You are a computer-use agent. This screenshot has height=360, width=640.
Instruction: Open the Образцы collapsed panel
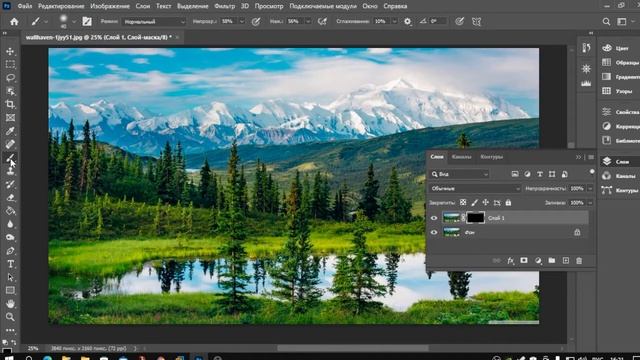click(619, 62)
